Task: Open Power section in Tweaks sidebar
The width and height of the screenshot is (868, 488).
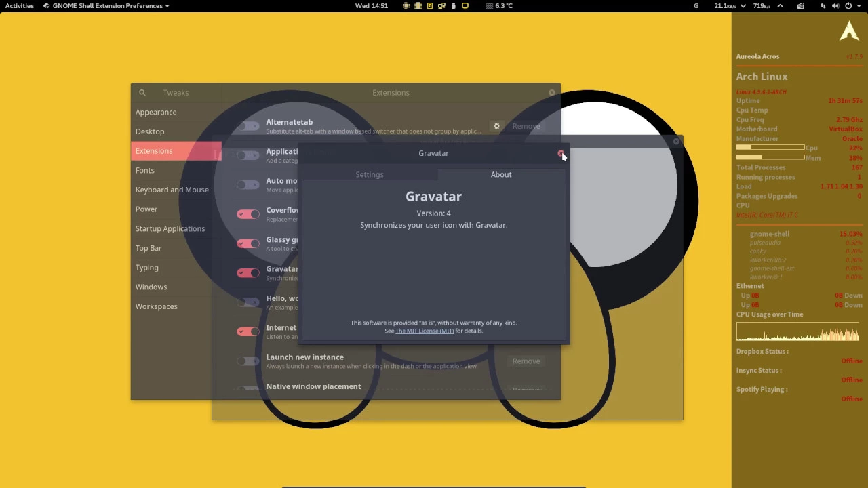Action: pos(176,209)
